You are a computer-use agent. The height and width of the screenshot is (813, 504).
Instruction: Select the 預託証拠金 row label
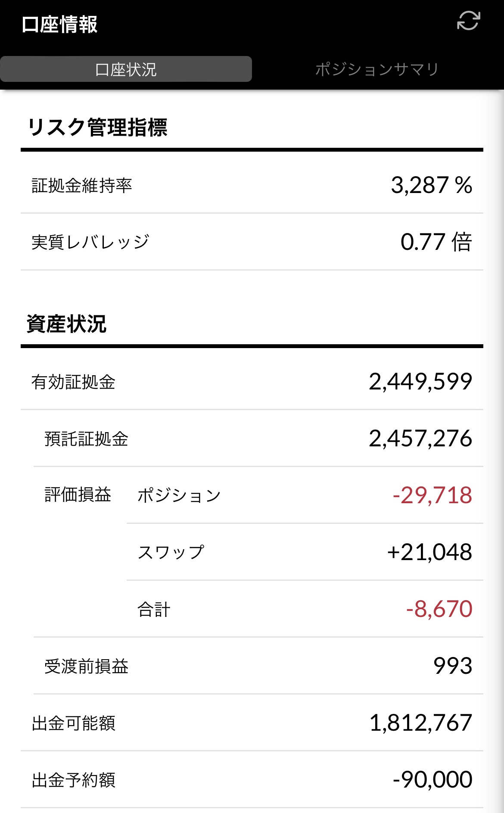86,439
